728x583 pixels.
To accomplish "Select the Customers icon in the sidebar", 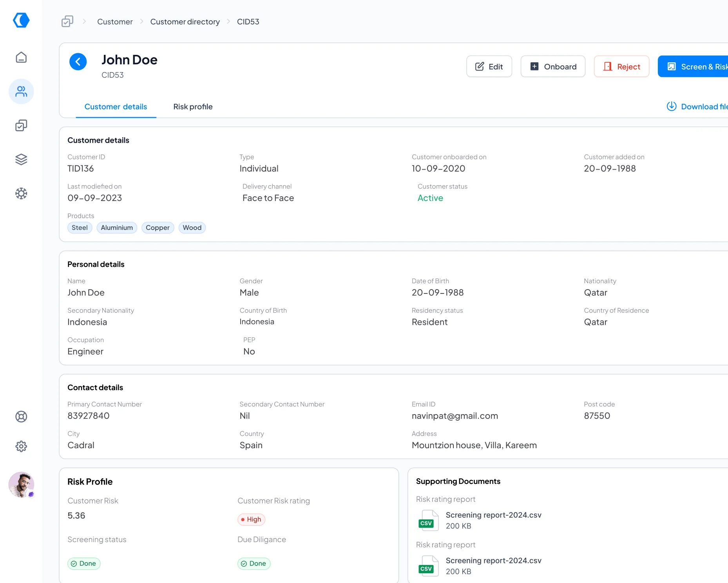I will pos(21,91).
